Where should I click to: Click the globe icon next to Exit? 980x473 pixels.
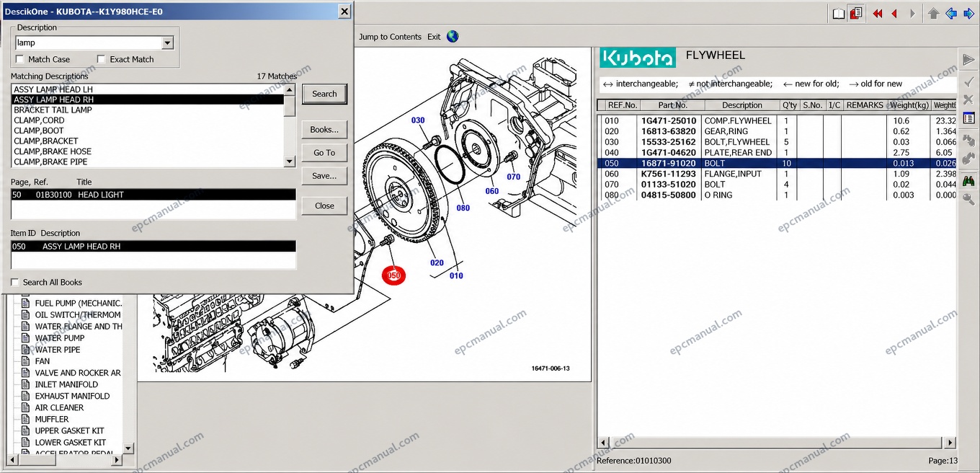[x=453, y=36]
